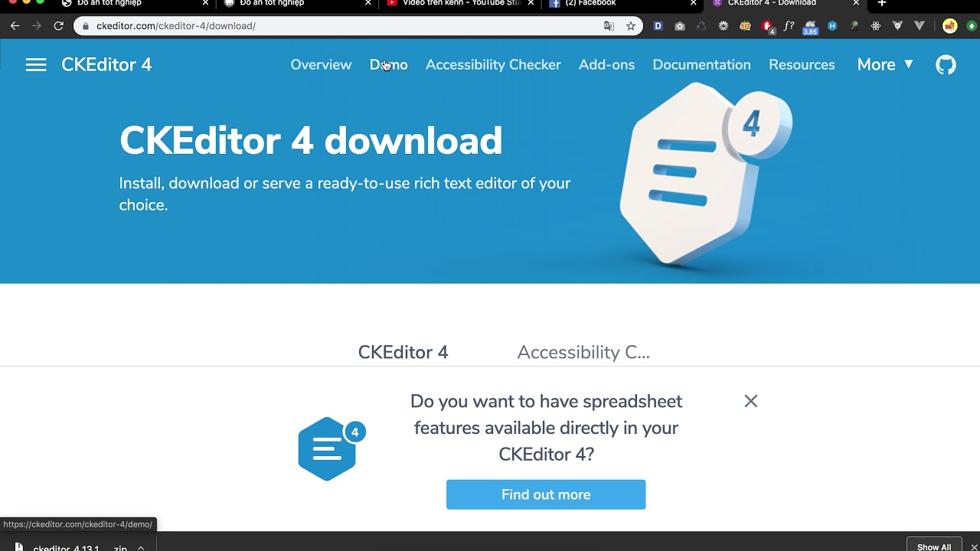Close the CKEditor 4 - Download browser tab
Screen dimensions: 980x551
[x=856, y=4]
